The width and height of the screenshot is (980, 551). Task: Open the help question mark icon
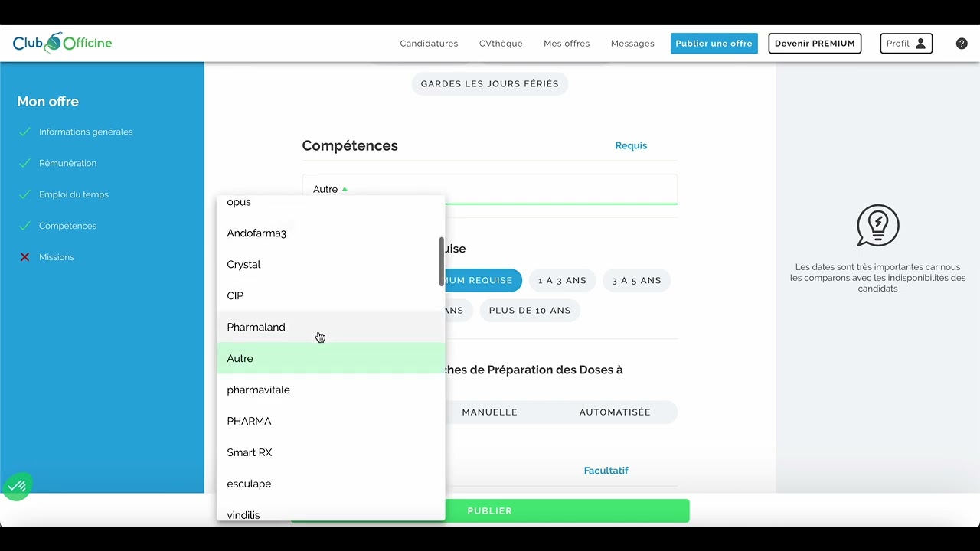pos(962,44)
